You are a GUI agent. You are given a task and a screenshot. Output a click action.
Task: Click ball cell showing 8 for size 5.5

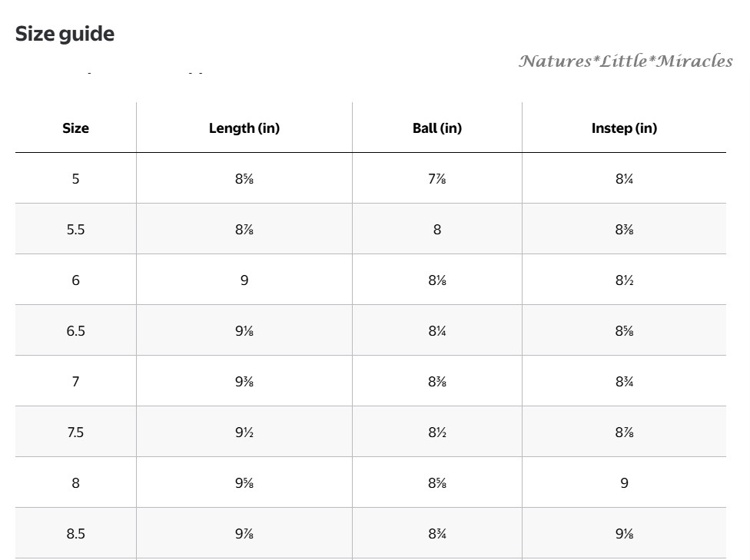(x=437, y=230)
